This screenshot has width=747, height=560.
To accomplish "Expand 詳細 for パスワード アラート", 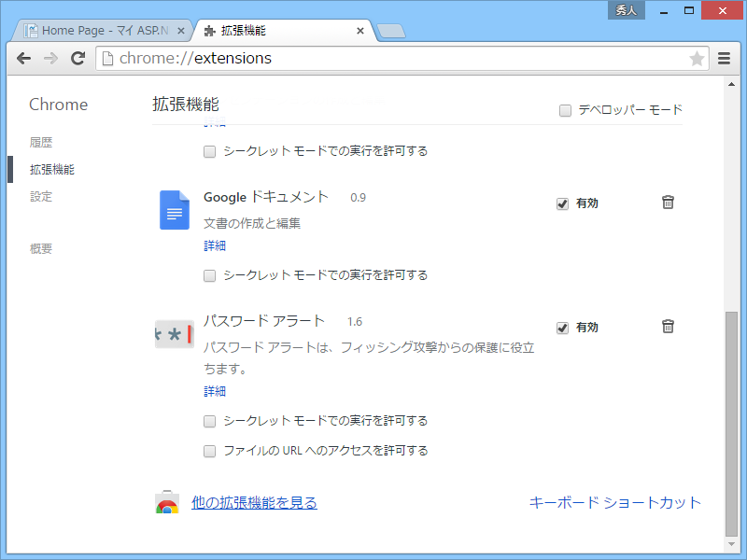I will (214, 391).
